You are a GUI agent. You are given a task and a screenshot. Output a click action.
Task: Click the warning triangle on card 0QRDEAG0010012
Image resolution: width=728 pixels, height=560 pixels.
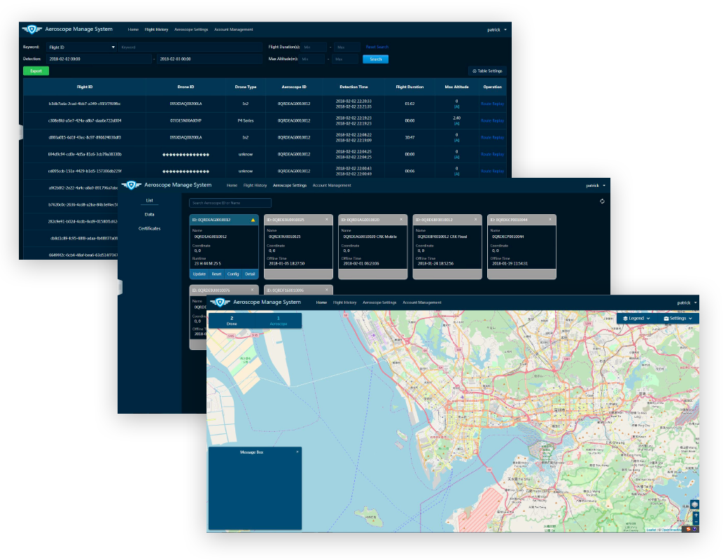(253, 220)
